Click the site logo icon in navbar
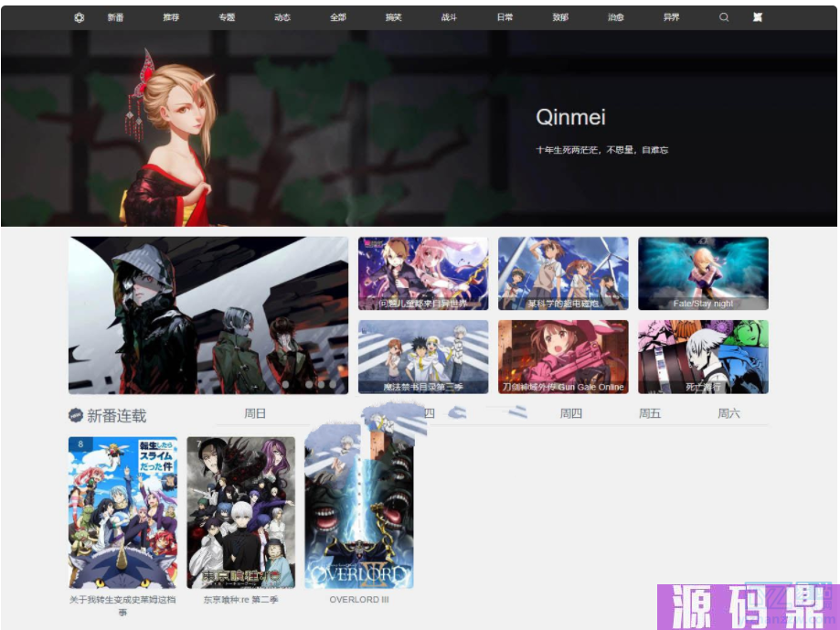The height and width of the screenshot is (630, 840). coord(80,17)
